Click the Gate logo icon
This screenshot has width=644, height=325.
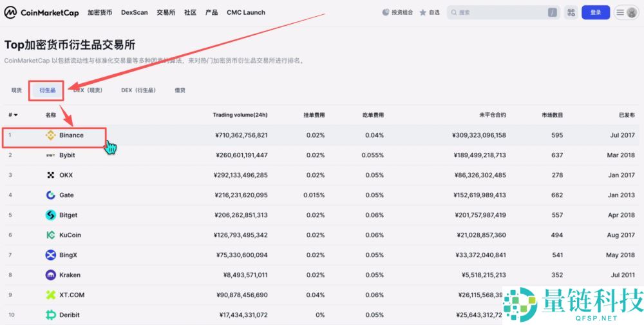50,195
